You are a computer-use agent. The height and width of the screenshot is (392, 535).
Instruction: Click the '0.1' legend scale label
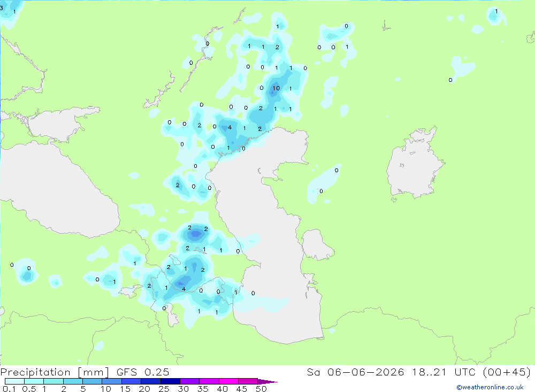click(x=9, y=389)
